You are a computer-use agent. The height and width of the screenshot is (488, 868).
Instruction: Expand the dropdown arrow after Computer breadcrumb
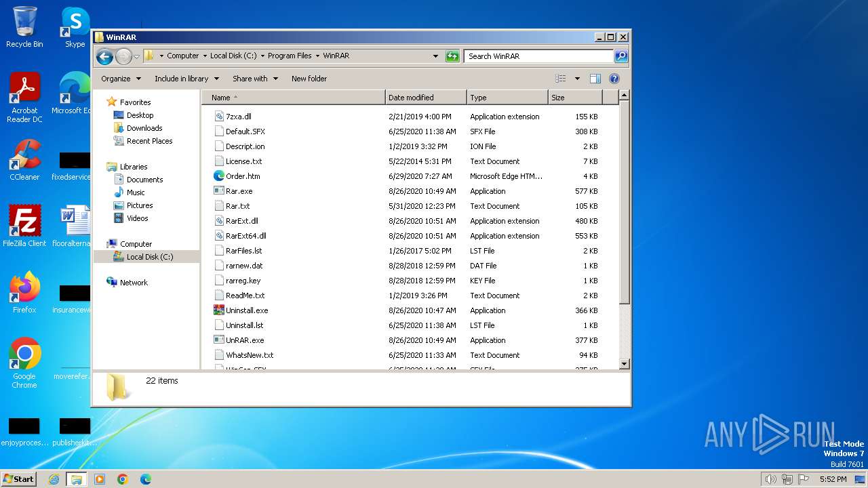205,56
